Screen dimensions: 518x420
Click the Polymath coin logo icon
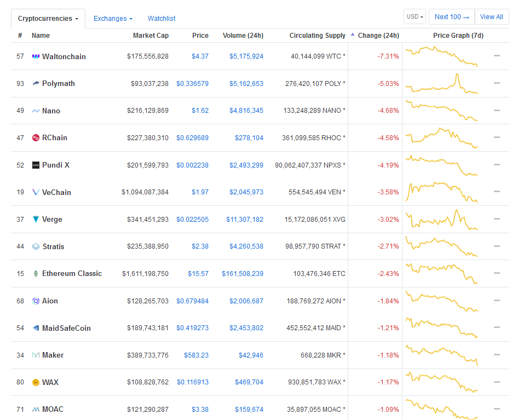[x=36, y=84]
